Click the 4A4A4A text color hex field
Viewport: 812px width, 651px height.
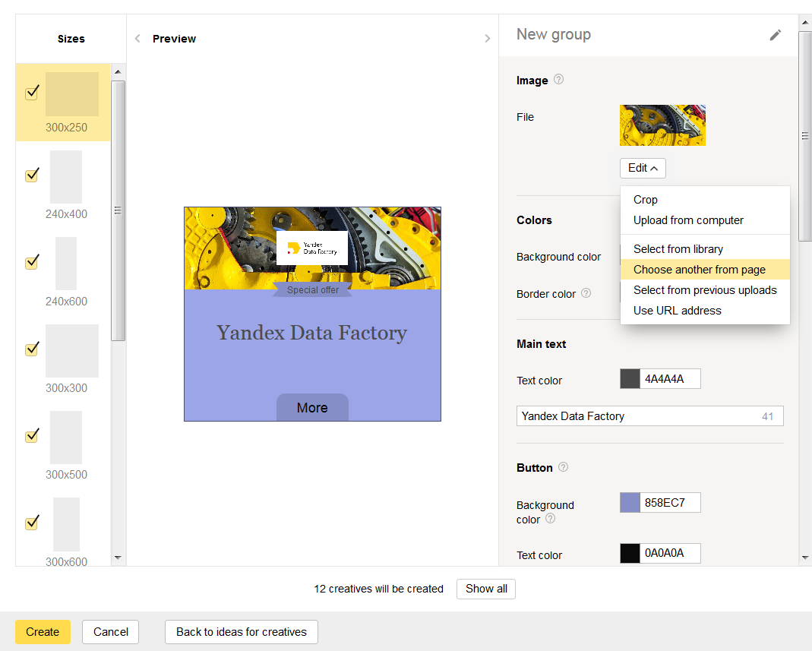[670, 378]
